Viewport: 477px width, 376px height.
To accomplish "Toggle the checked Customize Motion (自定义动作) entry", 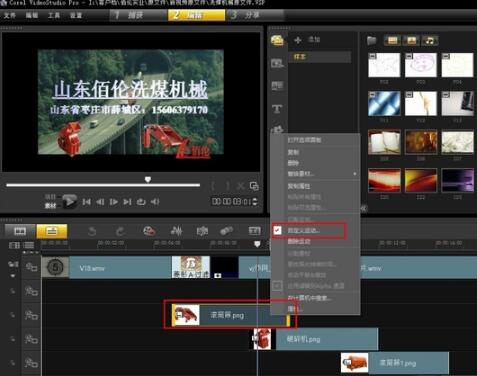I will click(x=309, y=231).
